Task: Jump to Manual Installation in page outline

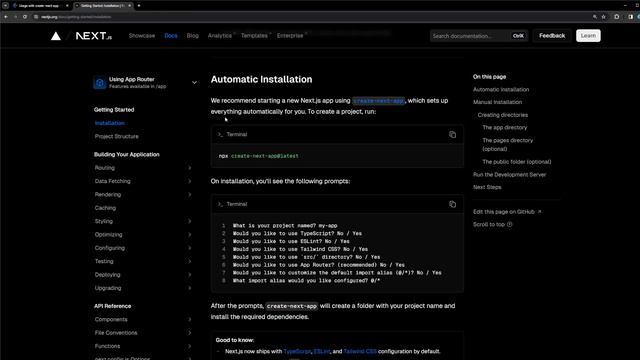Action: pyautogui.click(x=497, y=102)
